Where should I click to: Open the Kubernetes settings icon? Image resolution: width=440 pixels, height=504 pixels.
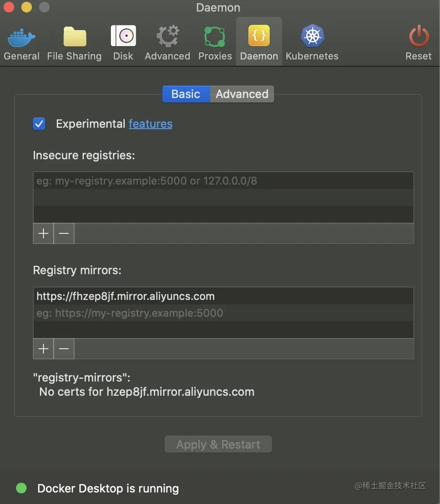tap(312, 35)
